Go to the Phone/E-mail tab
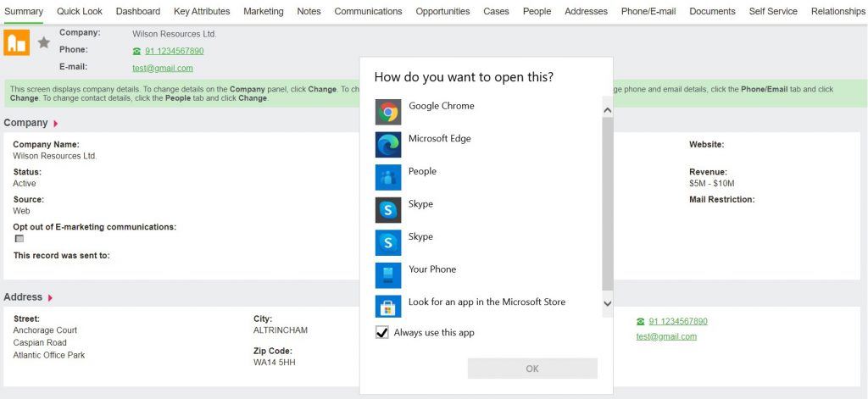 point(648,11)
